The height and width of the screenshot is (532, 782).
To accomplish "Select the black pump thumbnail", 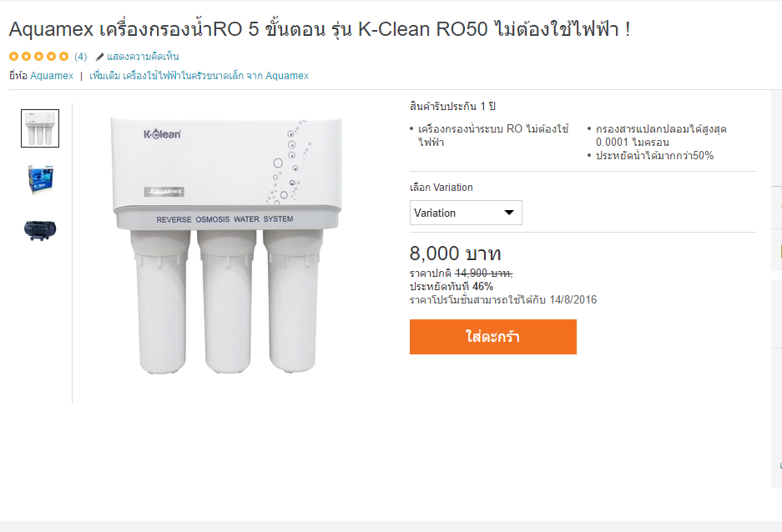I will click(x=40, y=230).
